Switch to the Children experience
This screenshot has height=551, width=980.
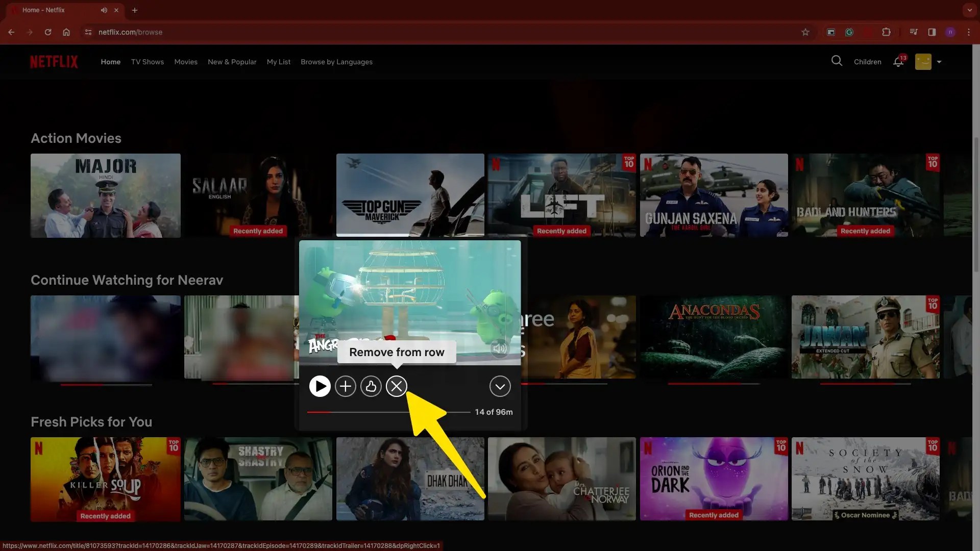pyautogui.click(x=867, y=61)
